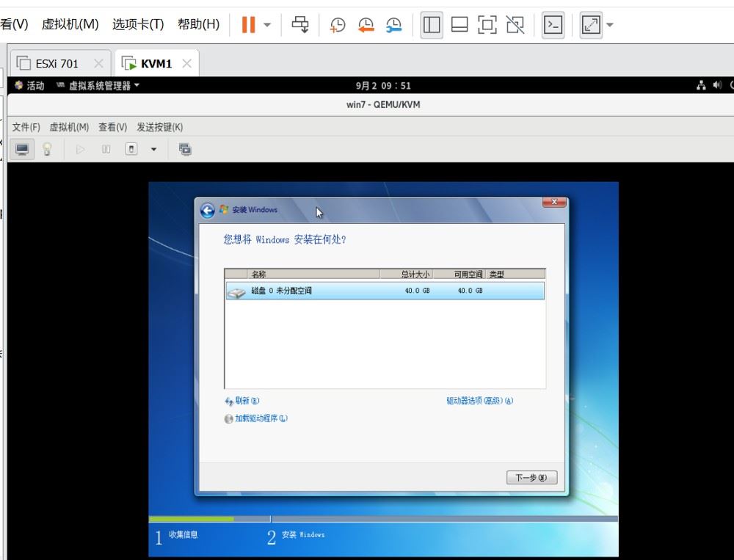Click the 下一步(N) button
Viewport: 734px width, 560px height.
coord(531,478)
